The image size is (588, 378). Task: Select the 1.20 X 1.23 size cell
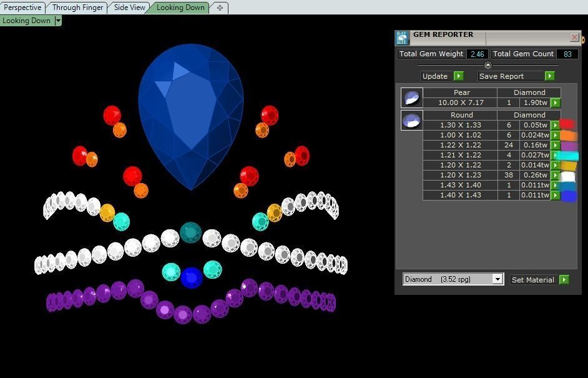click(x=461, y=176)
